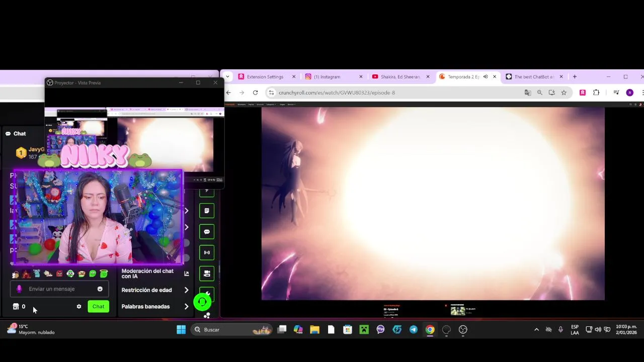Open chat settings gear icon
Image resolution: width=644 pixels, height=362 pixels.
79,306
